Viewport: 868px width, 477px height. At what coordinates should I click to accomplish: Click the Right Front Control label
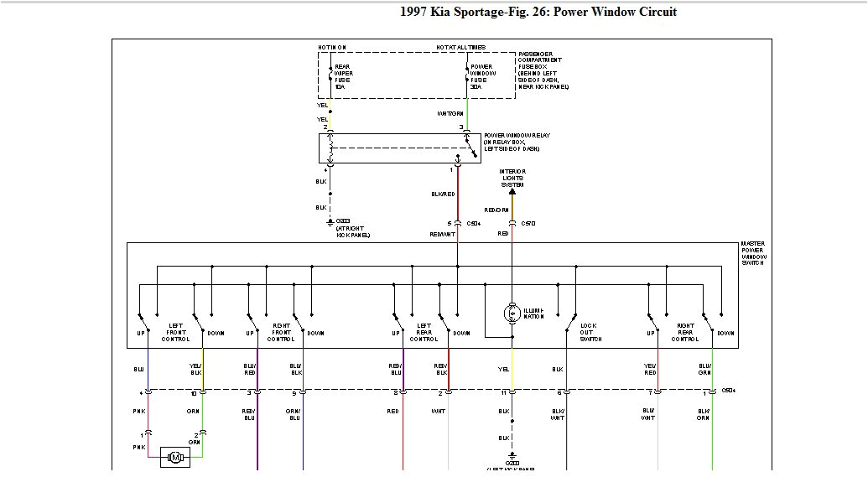click(x=281, y=332)
